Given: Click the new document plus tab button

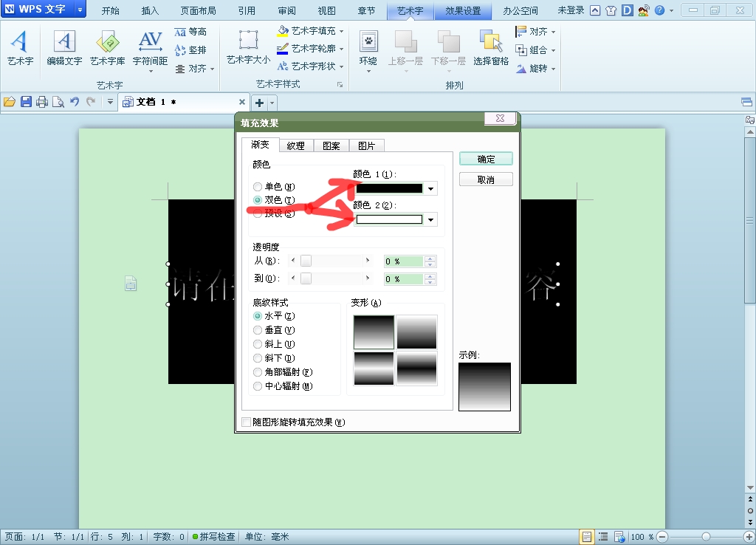Looking at the screenshot, I should (259, 103).
